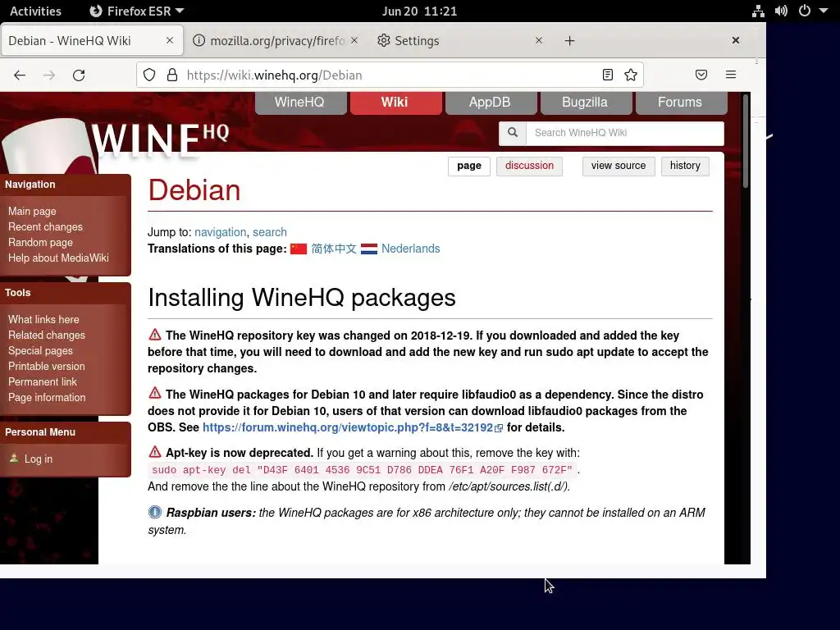Follow the search jump link
This screenshot has width=840, height=630.
click(269, 232)
